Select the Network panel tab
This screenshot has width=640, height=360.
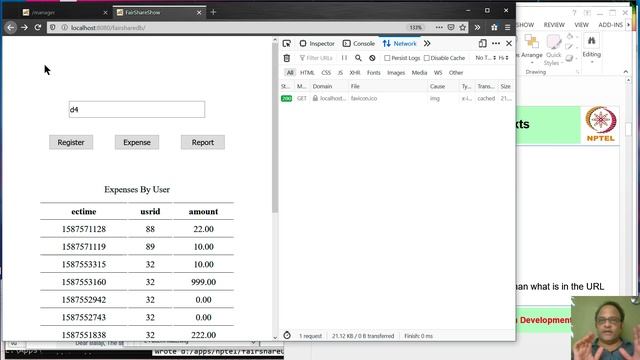(400, 43)
